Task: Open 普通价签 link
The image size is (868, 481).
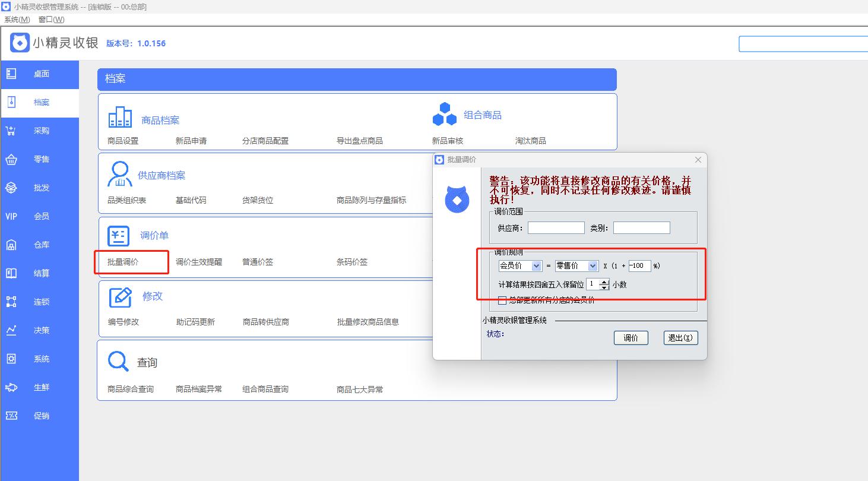Action: coord(258,262)
